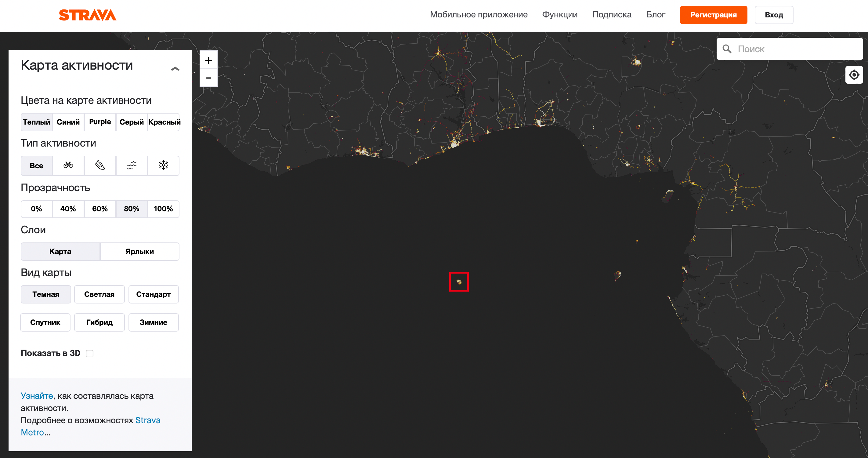
Task: Select the cycling activity icon
Action: pyautogui.click(x=68, y=165)
